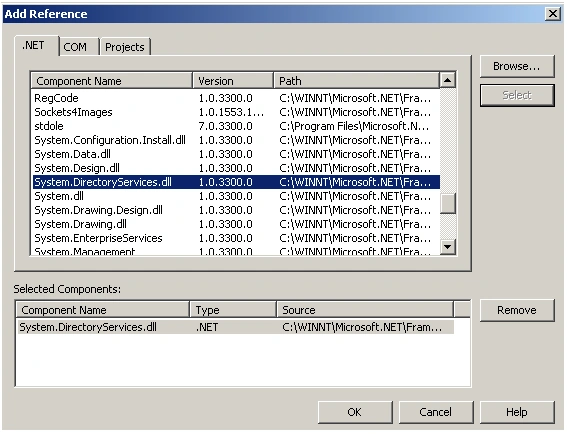
Task: Select the .NET tab
Action: [36, 46]
